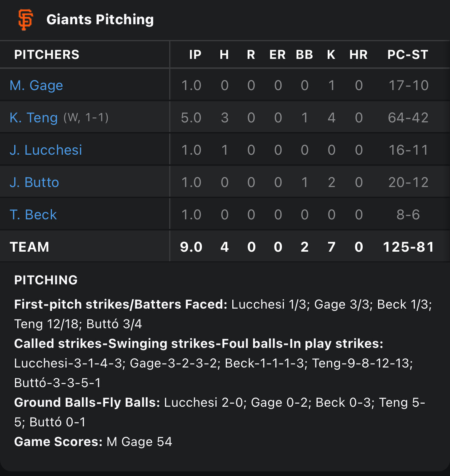Select the TEAM totals row label
This screenshot has height=476, width=450.
pyautogui.click(x=30, y=247)
